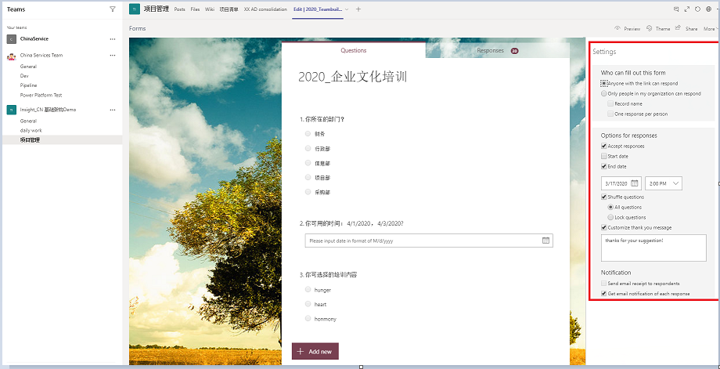This screenshot has width=720, height=369.
Task: Open Theme in Forms toolbar
Action: pyautogui.click(x=658, y=28)
